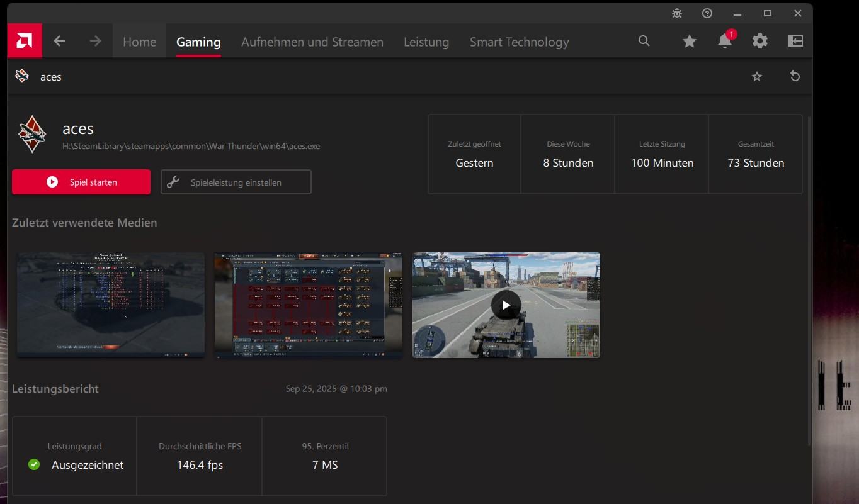Click the bug report icon
Viewport: 859px width, 504px height.
[x=677, y=13]
